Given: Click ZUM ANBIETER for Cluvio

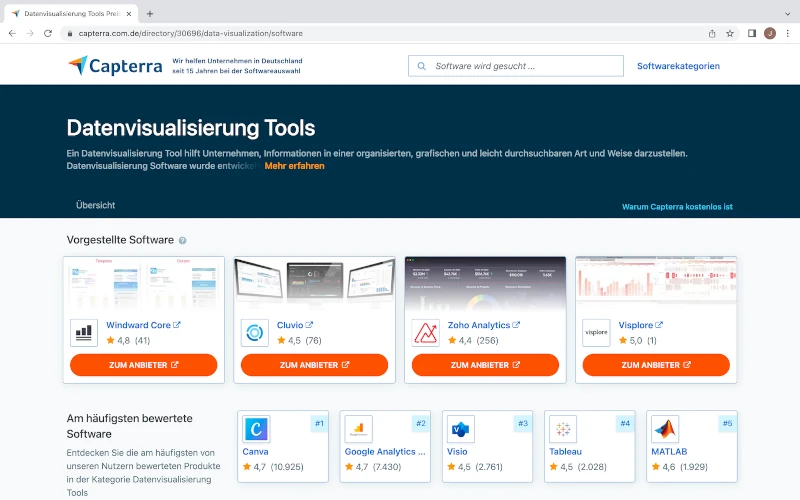Looking at the screenshot, I should coord(314,365).
